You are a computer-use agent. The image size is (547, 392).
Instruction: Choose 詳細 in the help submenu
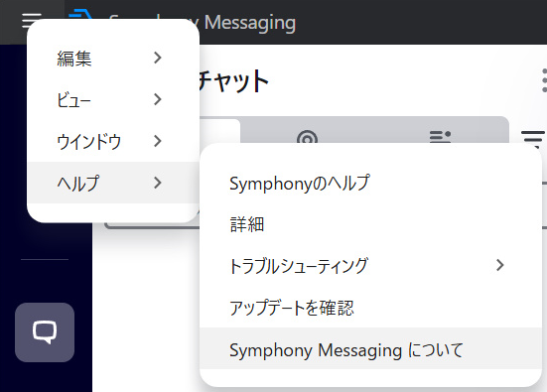coord(371,224)
